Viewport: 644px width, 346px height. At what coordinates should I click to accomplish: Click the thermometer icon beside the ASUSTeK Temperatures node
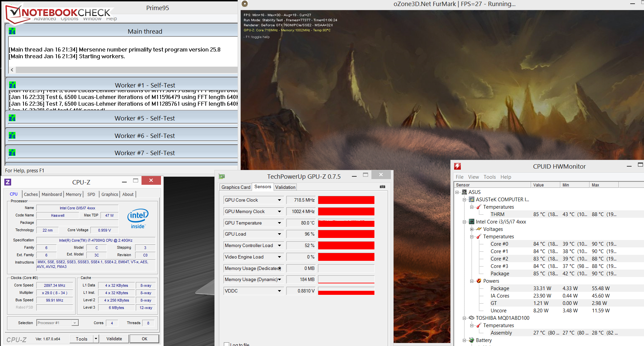tap(479, 207)
